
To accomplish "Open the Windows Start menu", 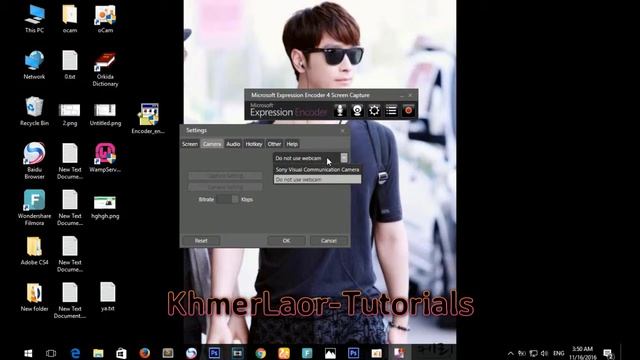I will point(28,353).
